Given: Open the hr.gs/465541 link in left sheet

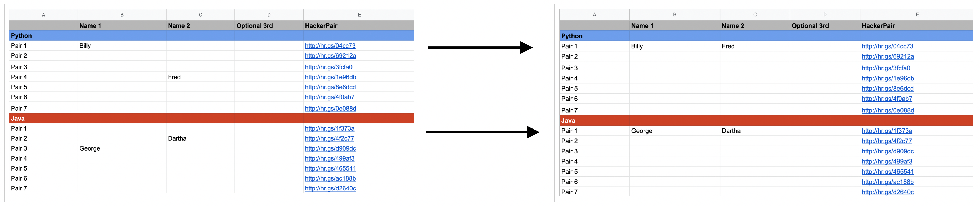Looking at the screenshot, I should (x=330, y=168).
